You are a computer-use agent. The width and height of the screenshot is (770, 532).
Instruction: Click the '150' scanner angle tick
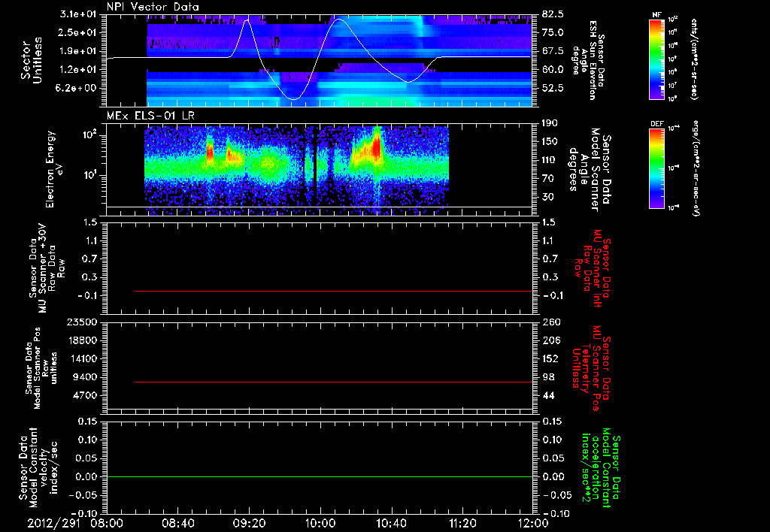coord(550,142)
